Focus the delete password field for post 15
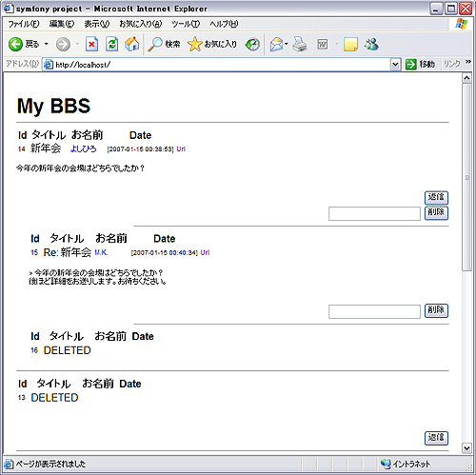The height and width of the screenshot is (475, 476). coord(374,311)
